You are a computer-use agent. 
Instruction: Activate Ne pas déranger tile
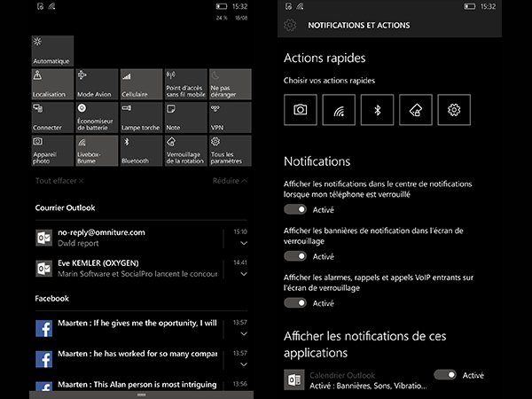[x=231, y=84]
